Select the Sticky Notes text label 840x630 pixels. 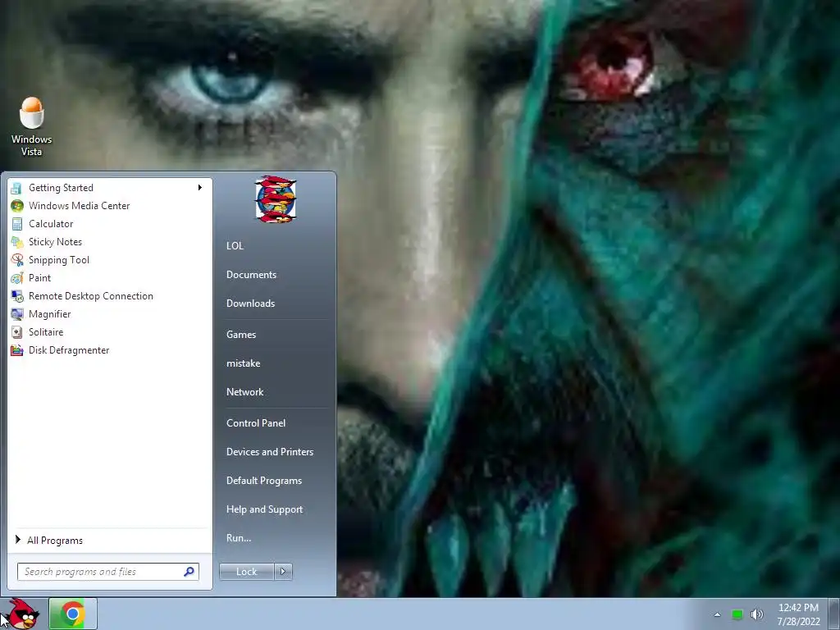[x=55, y=242]
